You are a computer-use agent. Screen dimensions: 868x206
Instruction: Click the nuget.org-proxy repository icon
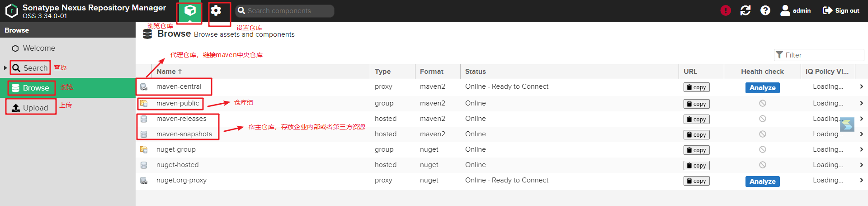point(144,181)
